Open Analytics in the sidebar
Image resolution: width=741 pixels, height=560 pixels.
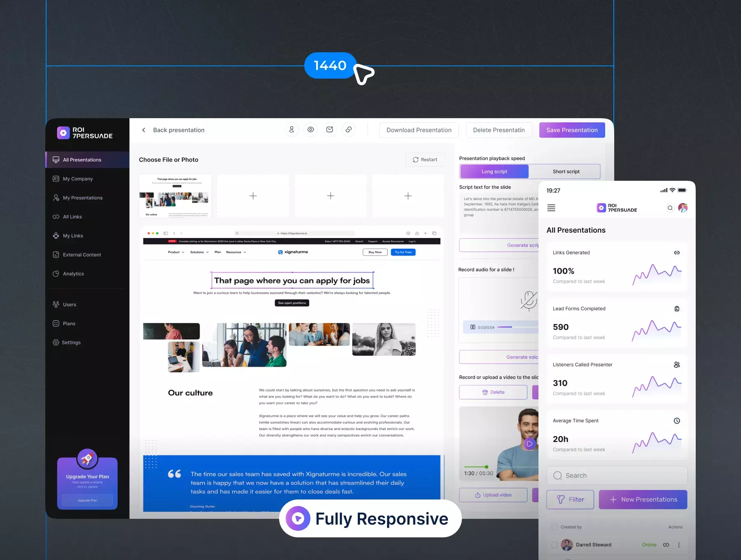[x=73, y=274]
